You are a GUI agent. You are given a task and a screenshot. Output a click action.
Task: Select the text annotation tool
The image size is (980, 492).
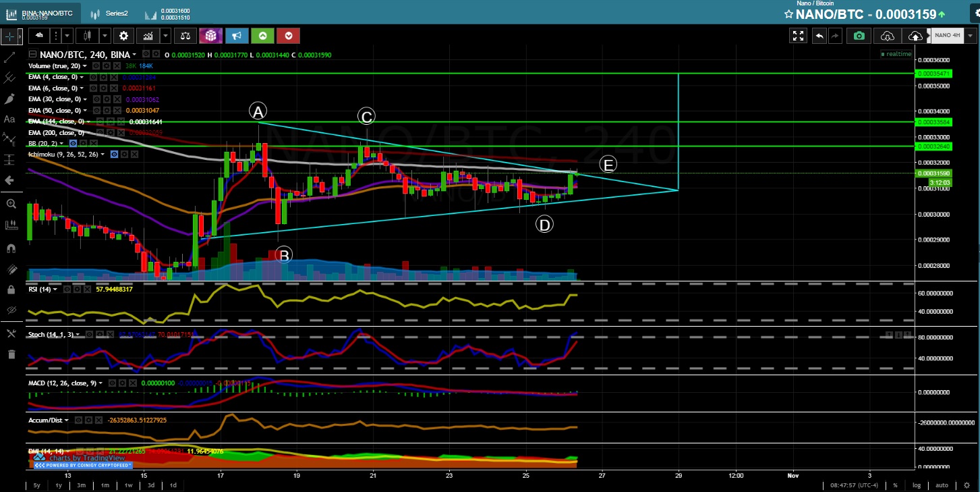pos(10,119)
